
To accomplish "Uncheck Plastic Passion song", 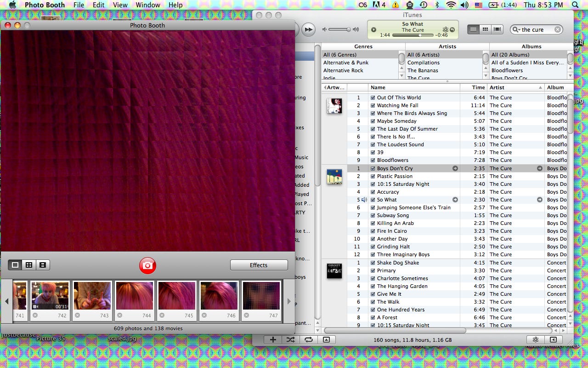I will [373, 176].
